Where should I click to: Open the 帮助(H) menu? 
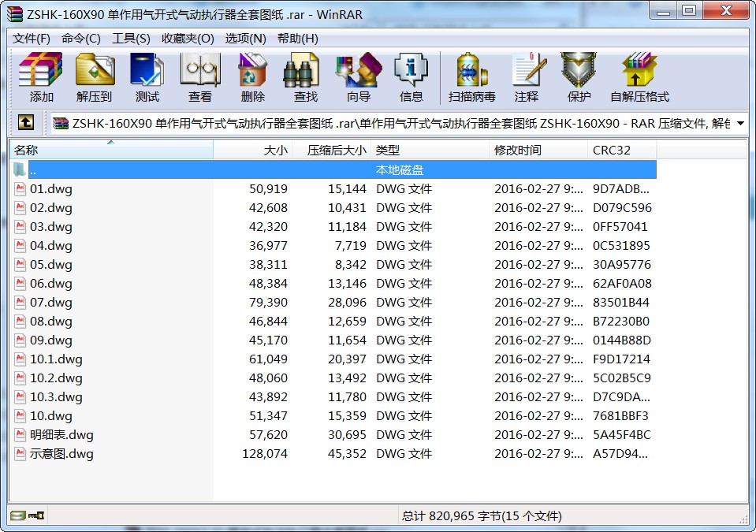click(298, 39)
